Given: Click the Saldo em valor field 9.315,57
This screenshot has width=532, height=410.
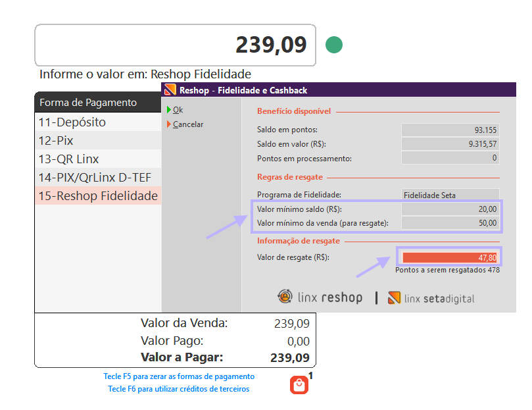Looking at the screenshot, I should tap(450, 143).
